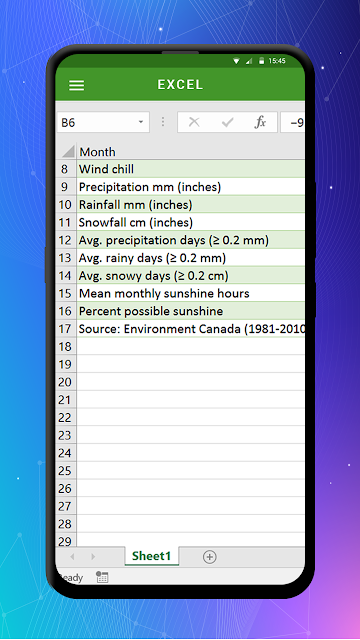Click the formula bar value field

tap(293, 122)
